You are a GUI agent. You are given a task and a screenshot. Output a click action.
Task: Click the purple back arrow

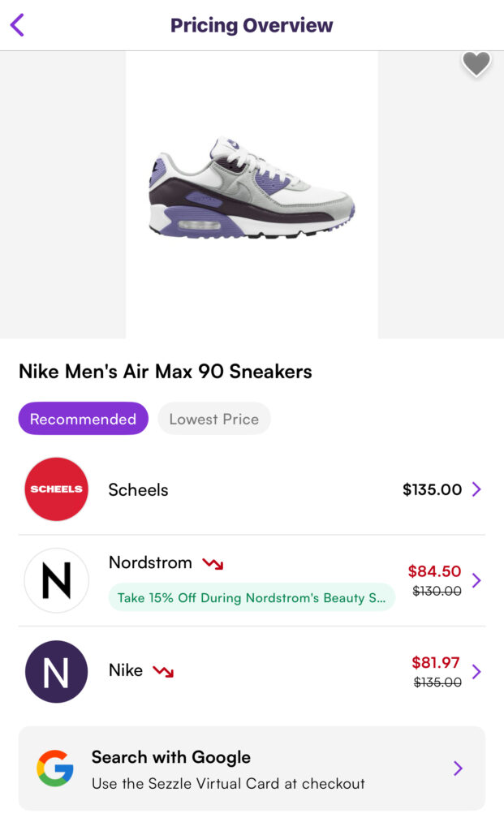click(x=17, y=25)
